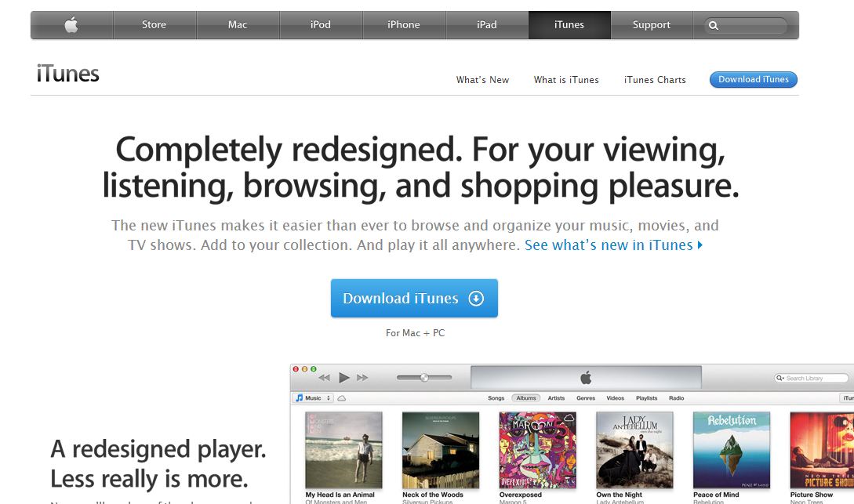Select the Radio view
The height and width of the screenshot is (504, 854).
pos(677,397)
